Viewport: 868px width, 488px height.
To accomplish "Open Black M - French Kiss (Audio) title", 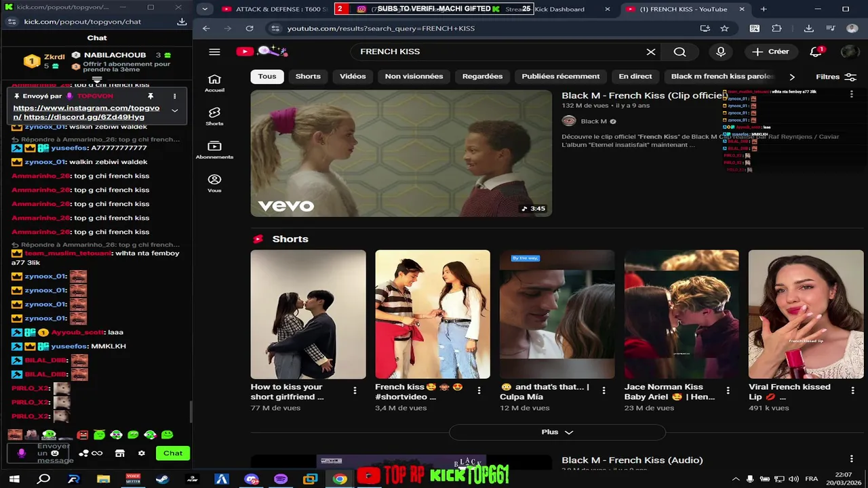I will coord(632,460).
